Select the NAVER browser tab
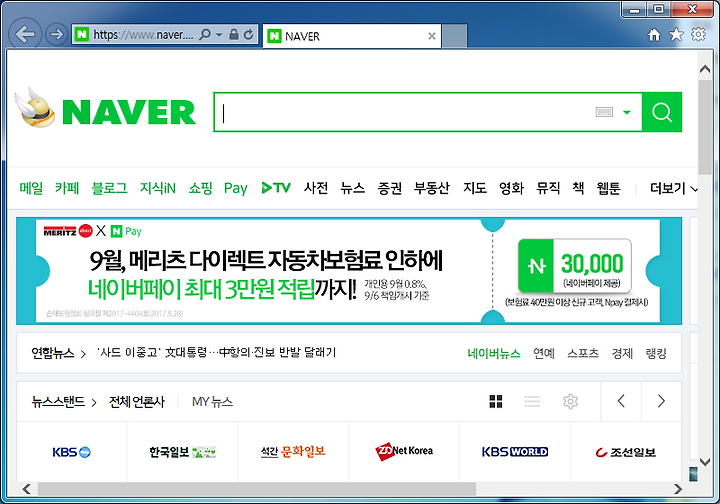Image resolution: width=720 pixels, height=504 pixels. 352,36
